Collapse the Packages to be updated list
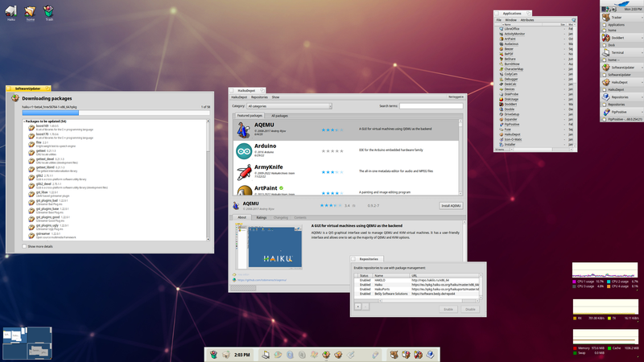This screenshot has width=644, height=362. click(25, 119)
